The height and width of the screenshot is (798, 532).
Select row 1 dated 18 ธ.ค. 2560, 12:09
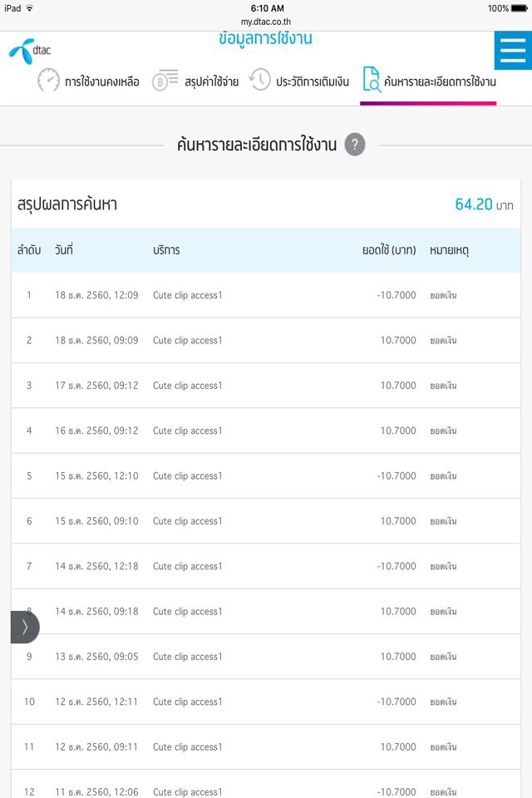[x=266, y=295]
